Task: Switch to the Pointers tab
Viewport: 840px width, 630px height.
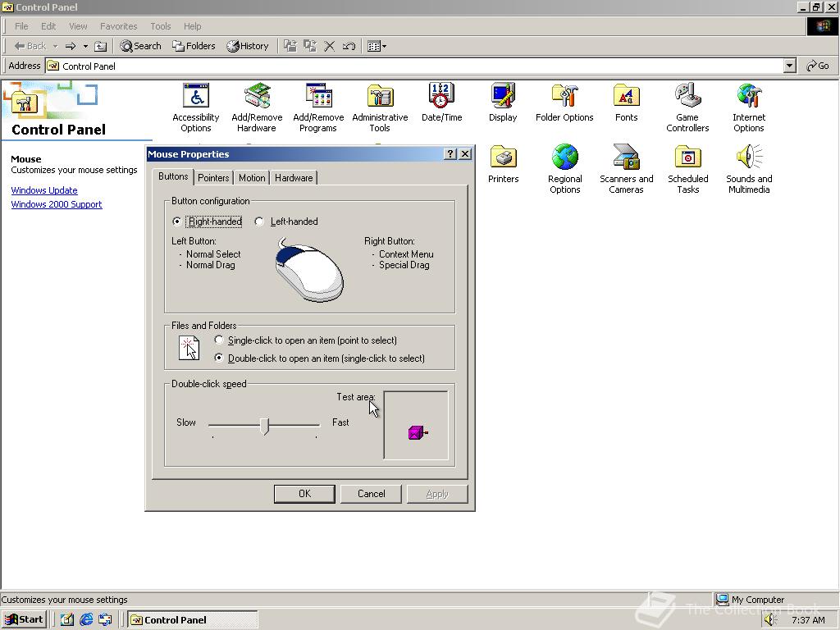Action: (x=213, y=178)
